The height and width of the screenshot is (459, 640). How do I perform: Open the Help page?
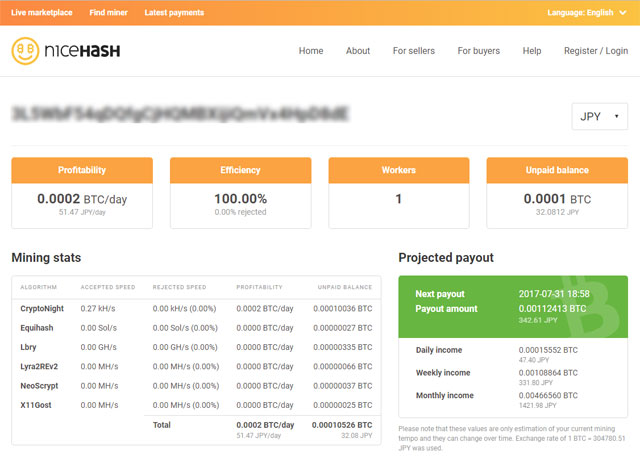pos(532,51)
